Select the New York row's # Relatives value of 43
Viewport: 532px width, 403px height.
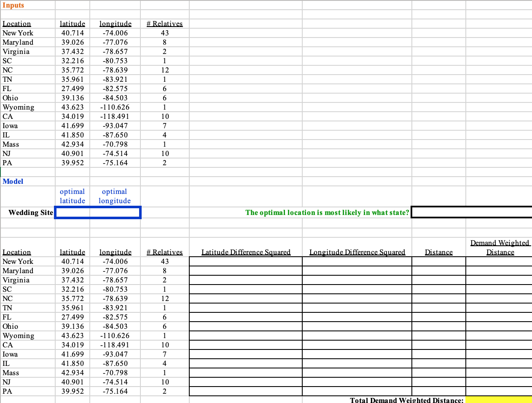point(165,33)
